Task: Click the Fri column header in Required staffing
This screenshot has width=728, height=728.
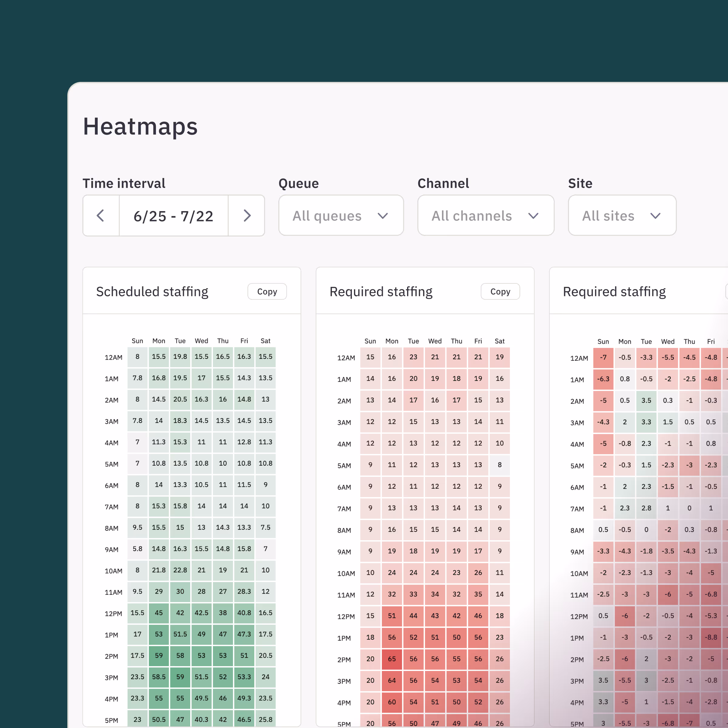Action: pos(478,341)
